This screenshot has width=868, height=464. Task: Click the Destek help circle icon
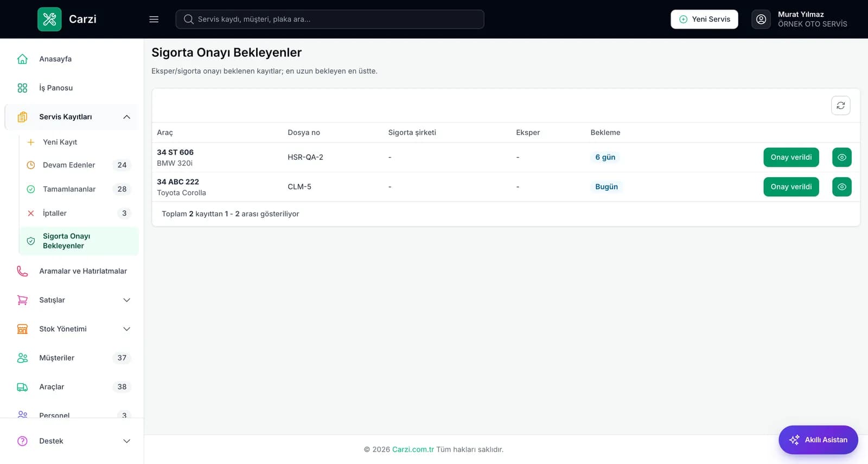pos(22,441)
